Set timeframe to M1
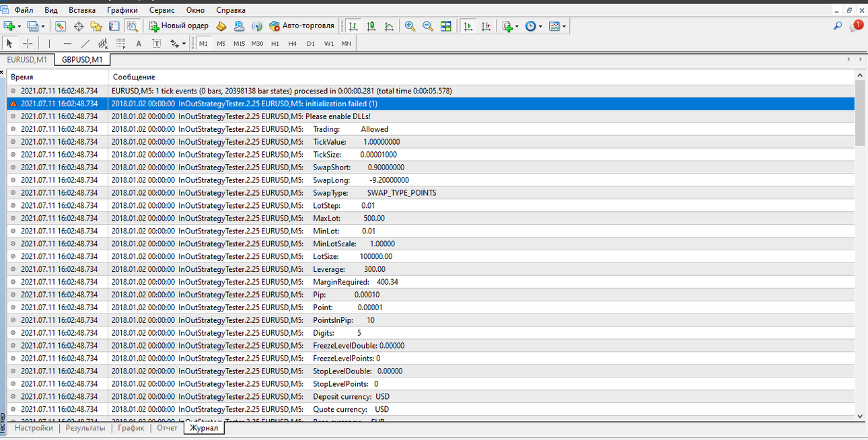 pos(204,43)
